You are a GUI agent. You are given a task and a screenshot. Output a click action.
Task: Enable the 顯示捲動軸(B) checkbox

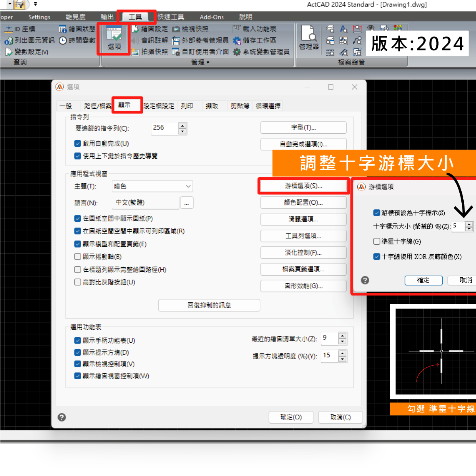click(x=78, y=257)
